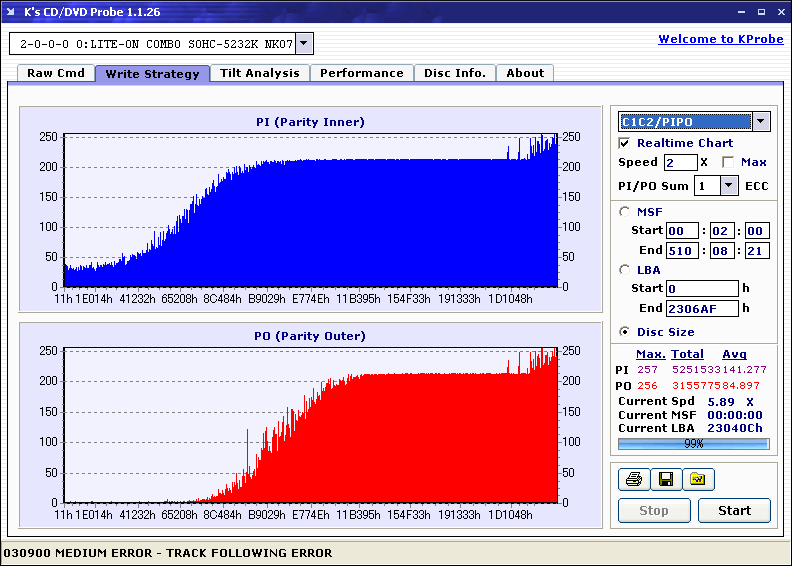The width and height of the screenshot is (792, 566).
Task: Click the LBA Start input field
Action: 702,288
